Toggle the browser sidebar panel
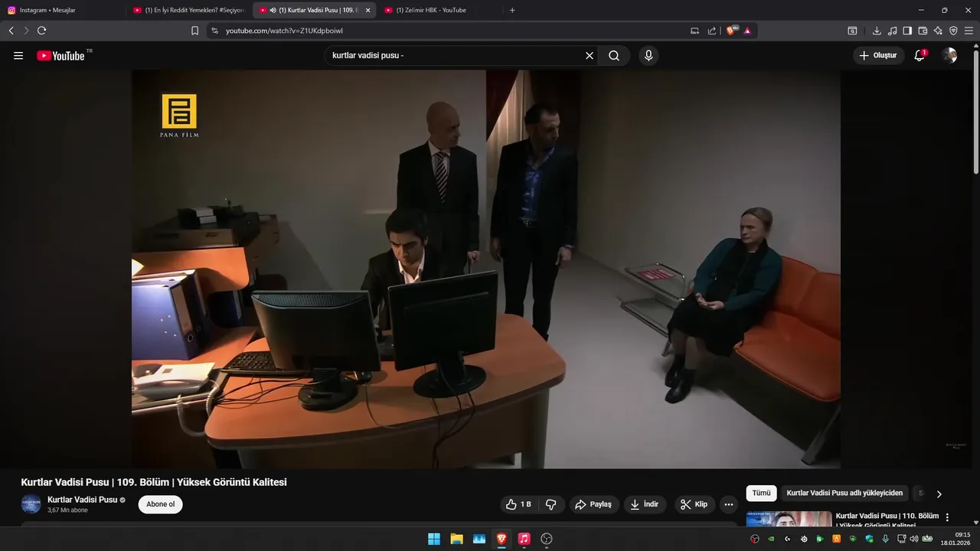The width and height of the screenshot is (980, 551). coord(907,31)
